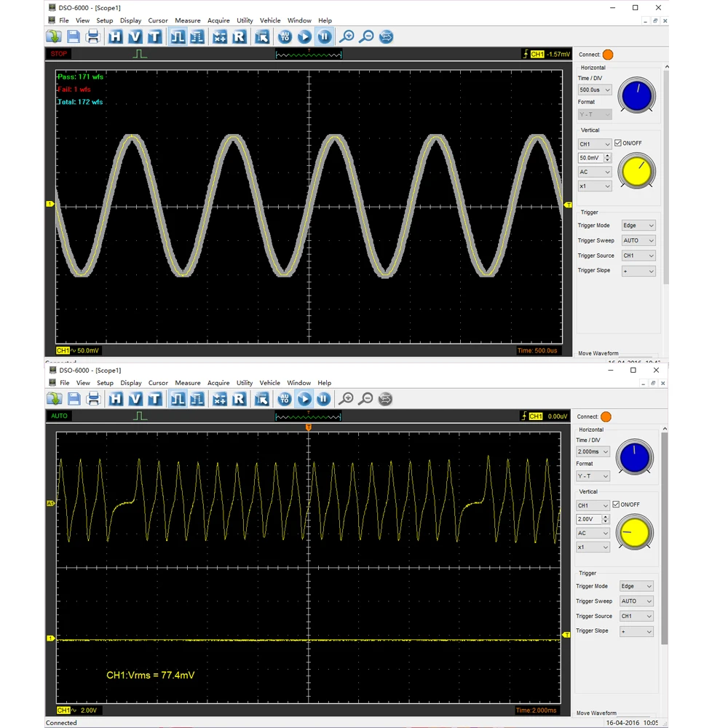Click Save icon in bottom window toolbar
Screen dimensions: 728x728
(74, 399)
